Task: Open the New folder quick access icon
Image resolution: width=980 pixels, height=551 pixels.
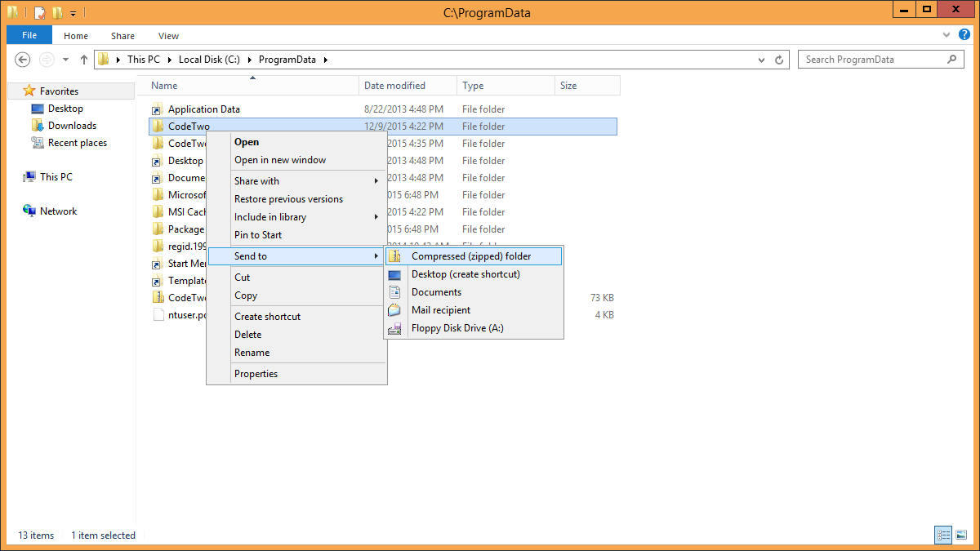Action: click(x=58, y=12)
